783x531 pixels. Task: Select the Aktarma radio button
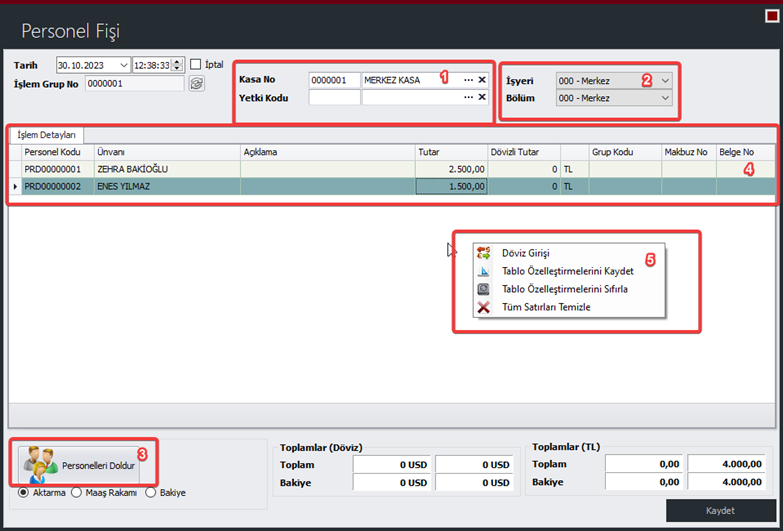[24, 492]
